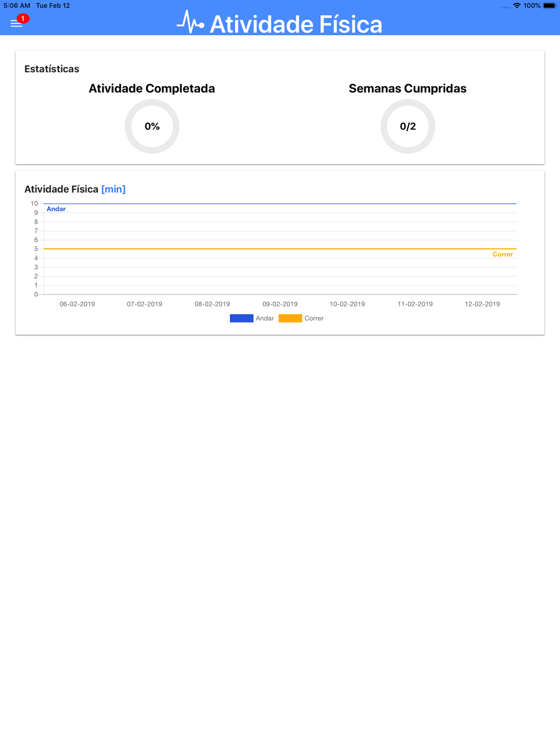Image resolution: width=560 pixels, height=747 pixels.
Task: Select the 12-02-2019 date on chart axis
Action: coord(482,304)
